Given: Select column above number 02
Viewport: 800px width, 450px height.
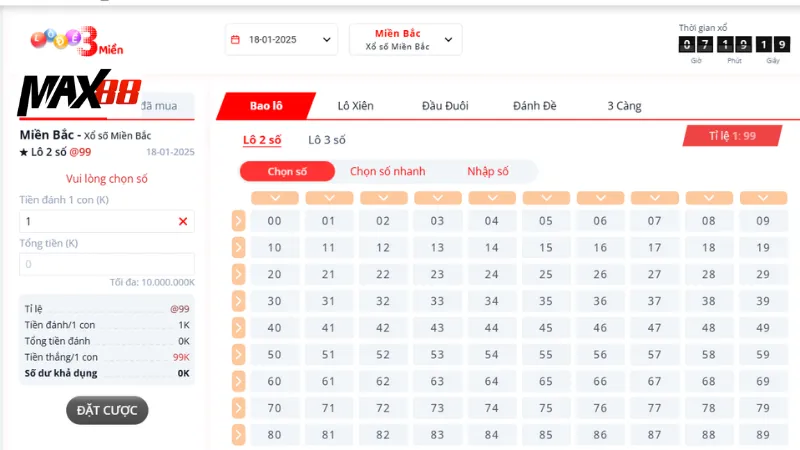Looking at the screenshot, I should pyautogui.click(x=384, y=198).
